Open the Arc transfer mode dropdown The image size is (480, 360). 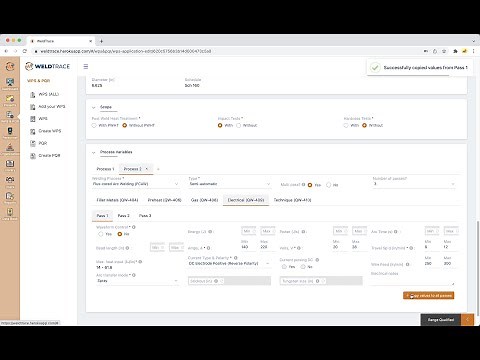tap(137, 281)
